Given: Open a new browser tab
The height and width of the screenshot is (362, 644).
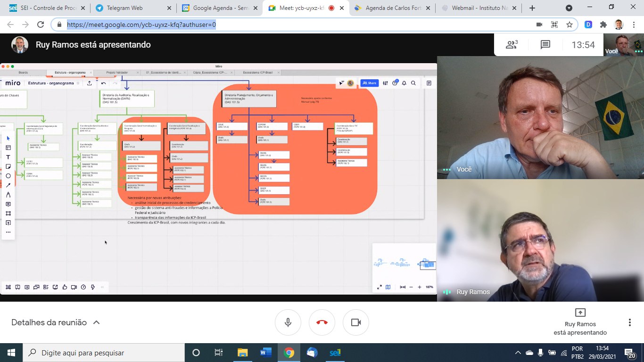Looking at the screenshot, I should pos(532,8).
